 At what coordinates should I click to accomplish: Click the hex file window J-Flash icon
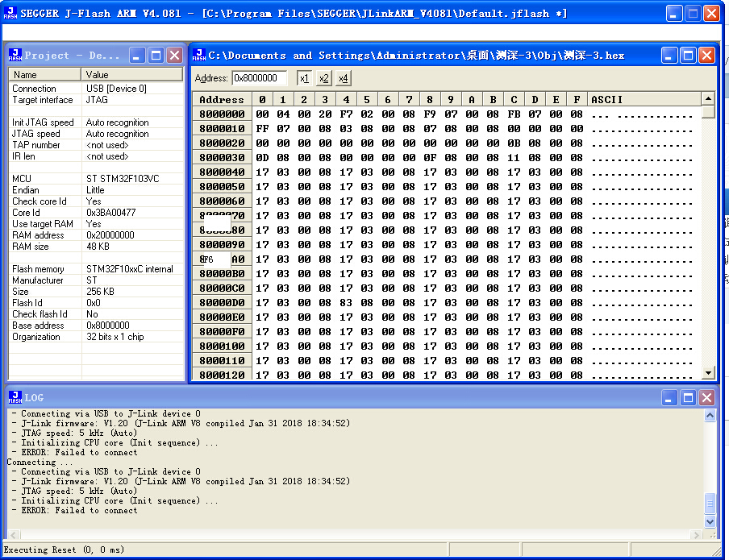click(x=199, y=55)
